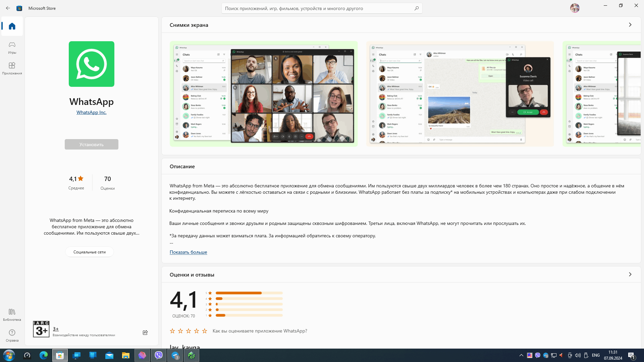Open the chat screenshot with incoming call
This screenshot has height=362, width=644.
click(x=460, y=94)
